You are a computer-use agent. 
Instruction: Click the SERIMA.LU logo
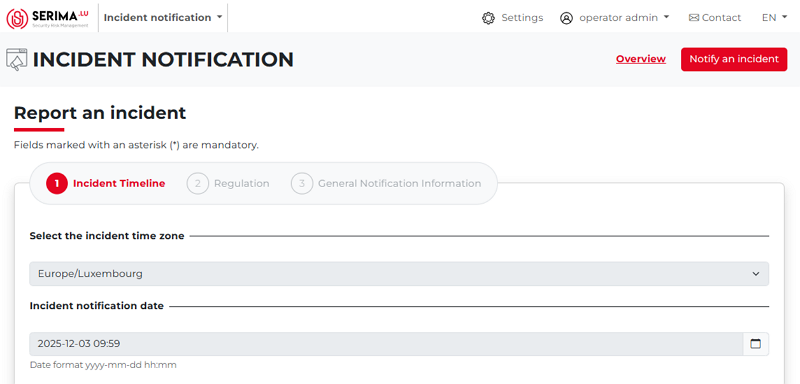pyautogui.click(x=47, y=18)
